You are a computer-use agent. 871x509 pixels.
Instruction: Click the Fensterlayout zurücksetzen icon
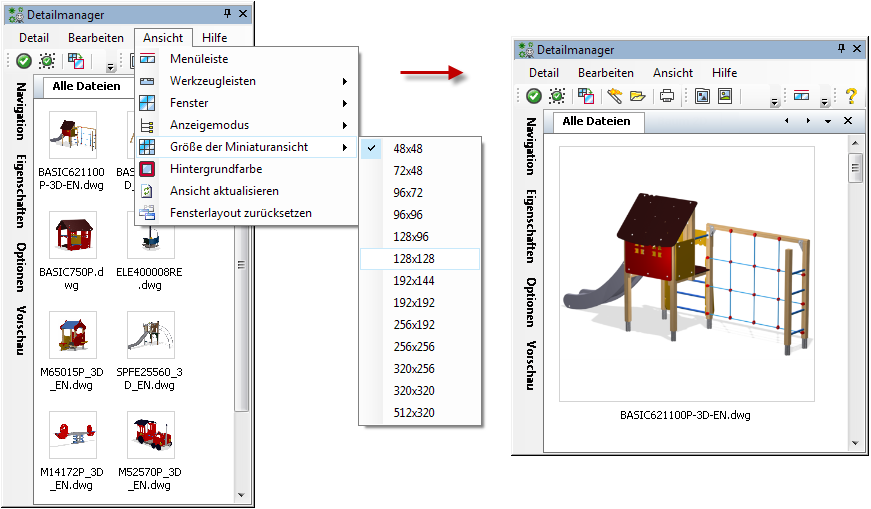[148, 213]
